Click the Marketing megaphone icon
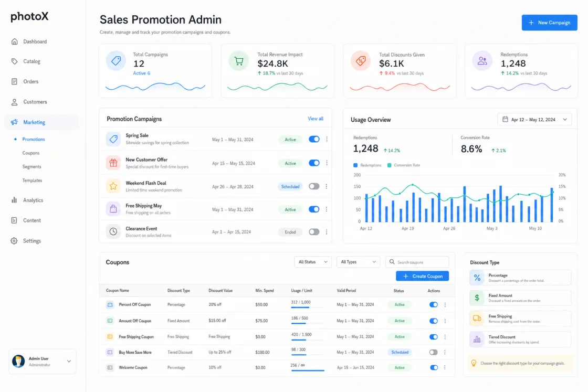 pos(14,122)
